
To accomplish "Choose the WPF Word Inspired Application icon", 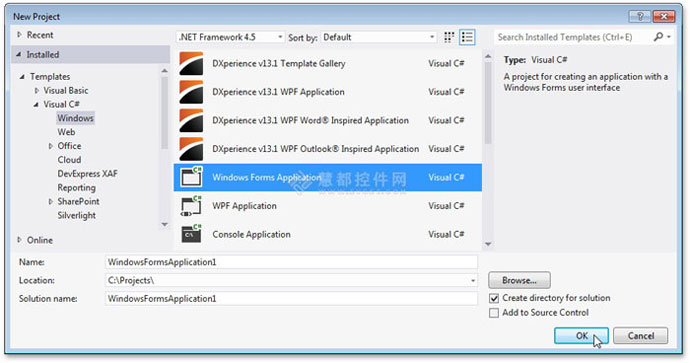I will [x=191, y=120].
